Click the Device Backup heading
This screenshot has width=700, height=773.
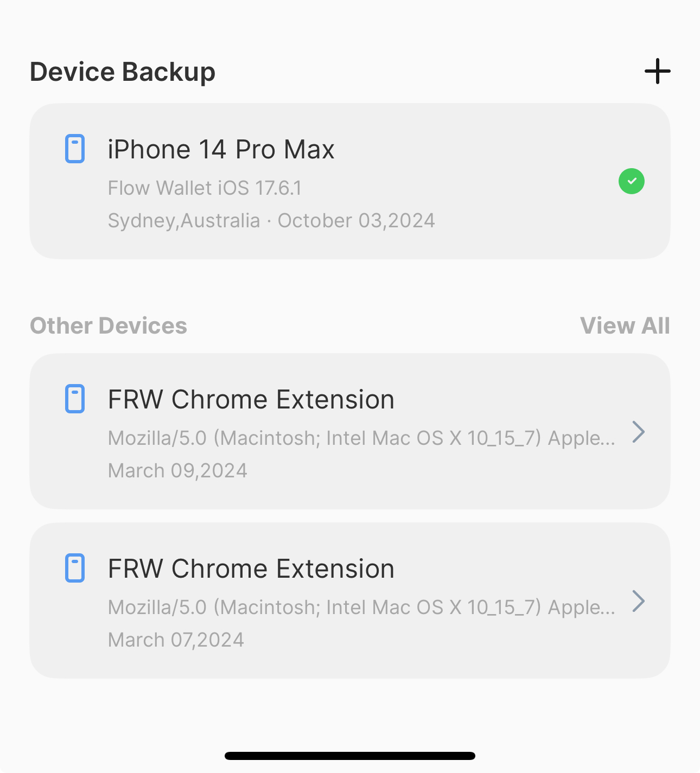(x=123, y=72)
